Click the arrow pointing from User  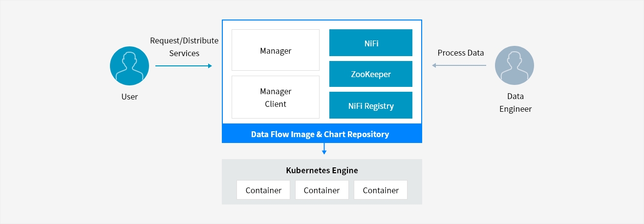184,65
